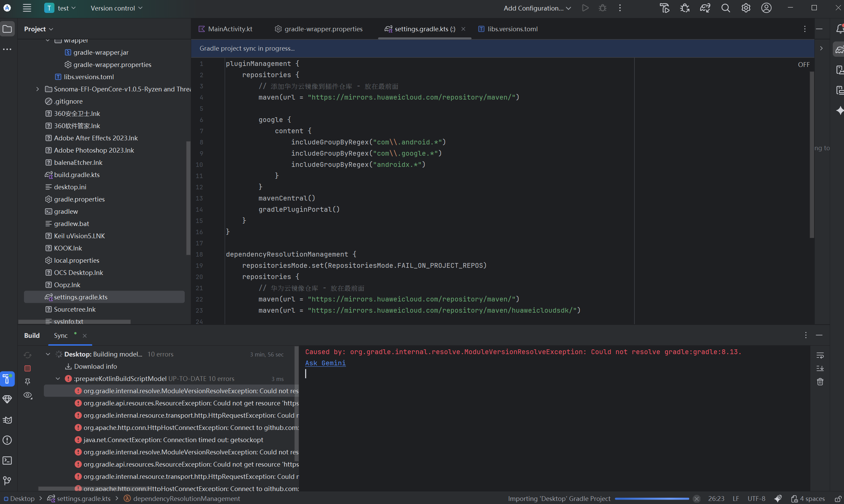
Task: Toggle soft-wrap in build output
Action: click(820, 355)
